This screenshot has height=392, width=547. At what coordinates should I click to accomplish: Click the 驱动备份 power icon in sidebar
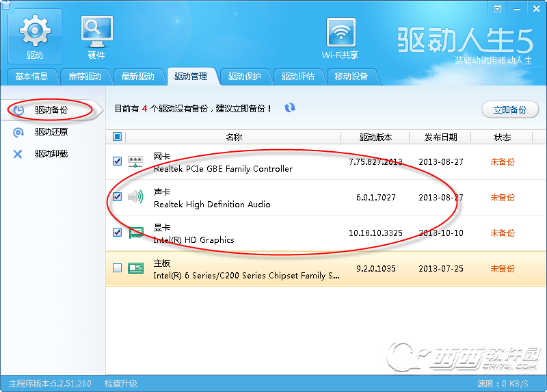click(18, 110)
